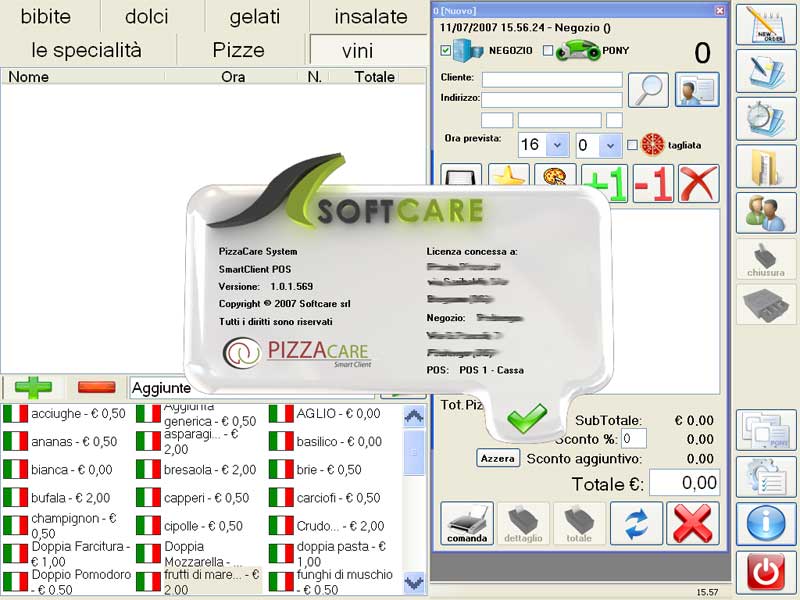Click the Azzera button
The image size is (800, 600).
point(497,458)
